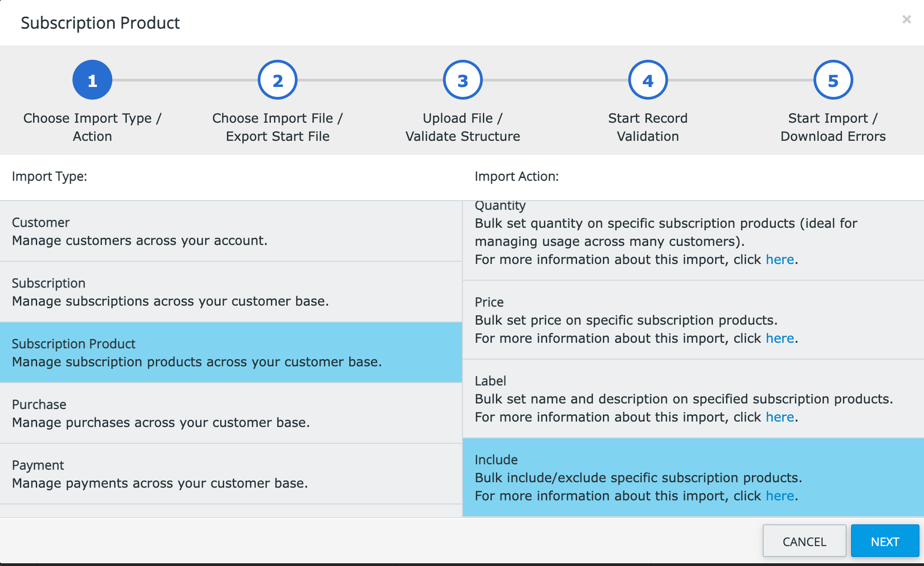The image size is (924, 566).
Task: Close the Subscription Product dialog
Action: point(906,19)
